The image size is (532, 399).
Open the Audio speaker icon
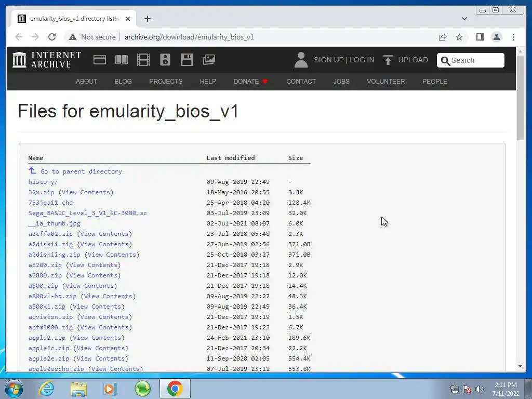pos(165,60)
